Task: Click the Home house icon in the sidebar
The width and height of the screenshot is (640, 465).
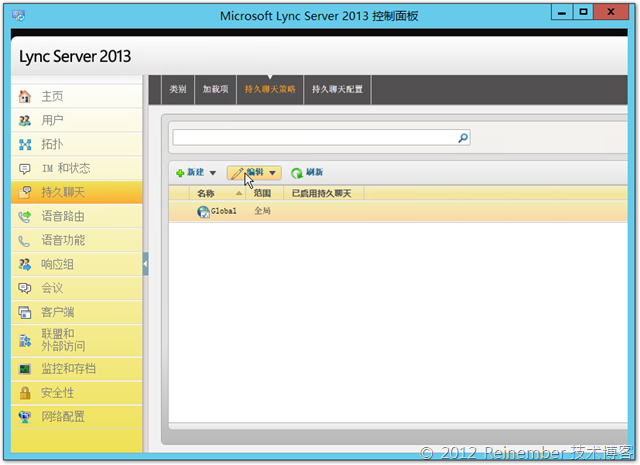Action: pos(25,96)
